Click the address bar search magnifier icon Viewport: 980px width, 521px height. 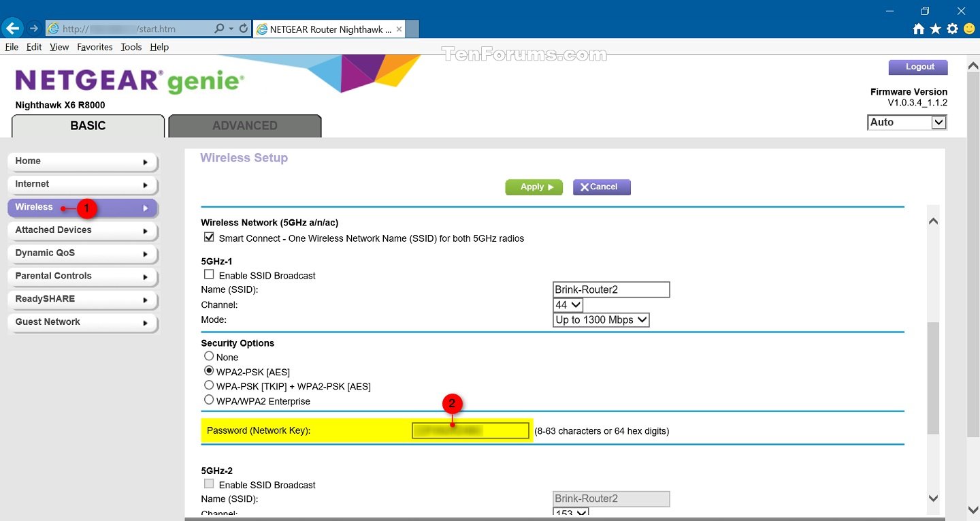[x=219, y=29]
